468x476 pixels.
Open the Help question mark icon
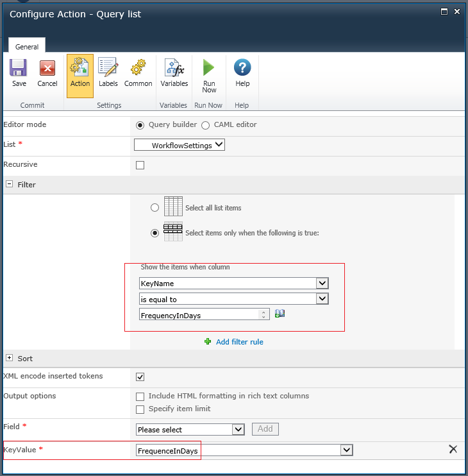(x=242, y=67)
